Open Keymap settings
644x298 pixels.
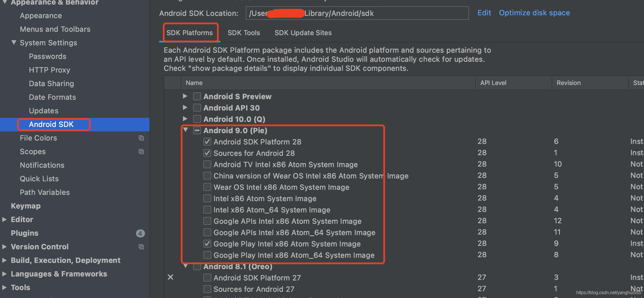point(25,206)
